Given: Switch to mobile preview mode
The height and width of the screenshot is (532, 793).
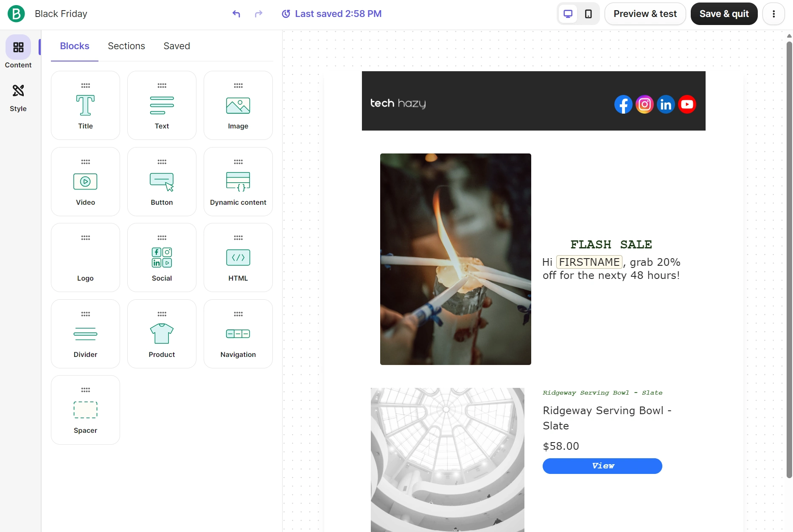Looking at the screenshot, I should (x=588, y=14).
